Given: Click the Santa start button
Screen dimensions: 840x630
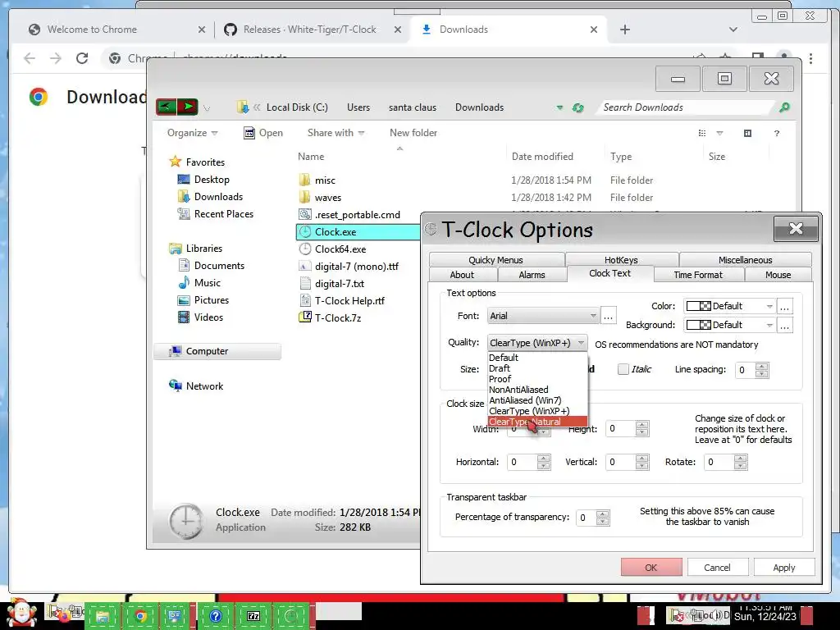Looking at the screenshot, I should (x=21, y=614).
